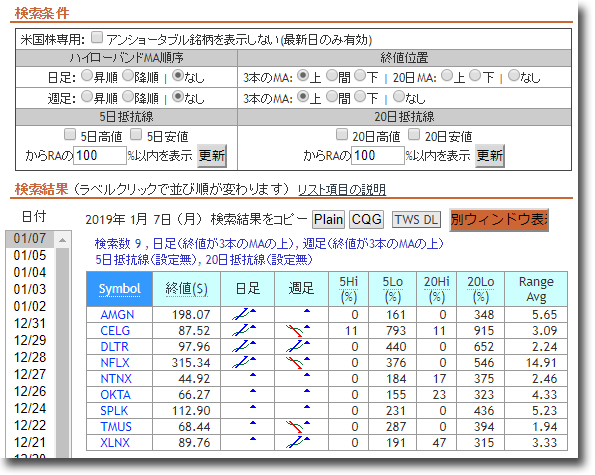Screen dimensions: 595x475
Task: Click the 5日抵抗線 RA percent input field
Action: 99,156
